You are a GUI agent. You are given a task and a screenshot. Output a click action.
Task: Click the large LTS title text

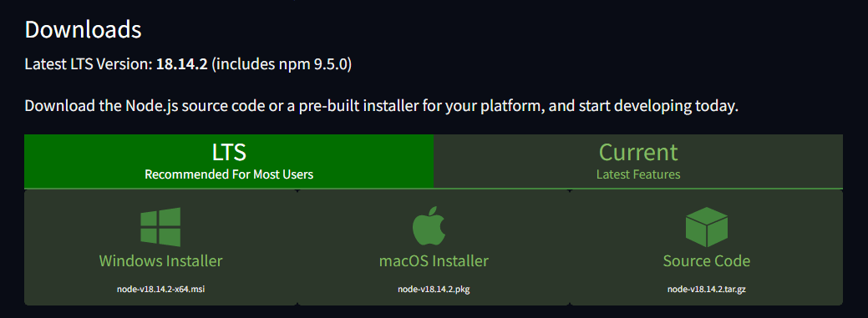coord(229,152)
